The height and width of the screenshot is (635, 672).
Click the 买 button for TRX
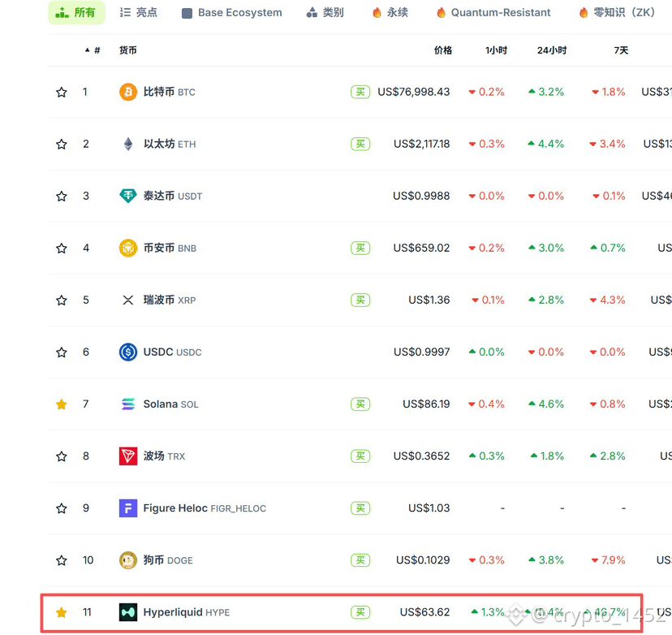(360, 456)
